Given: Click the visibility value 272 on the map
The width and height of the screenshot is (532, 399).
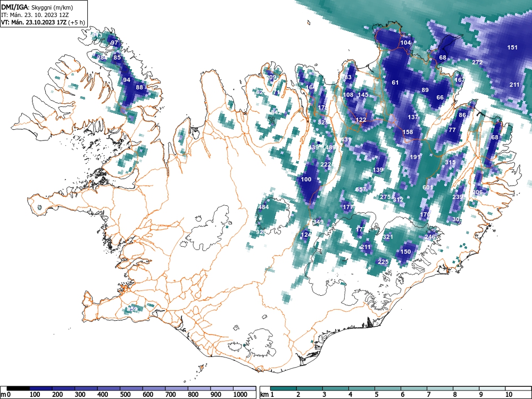Looking at the screenshot, I should (x=477, y=62).
